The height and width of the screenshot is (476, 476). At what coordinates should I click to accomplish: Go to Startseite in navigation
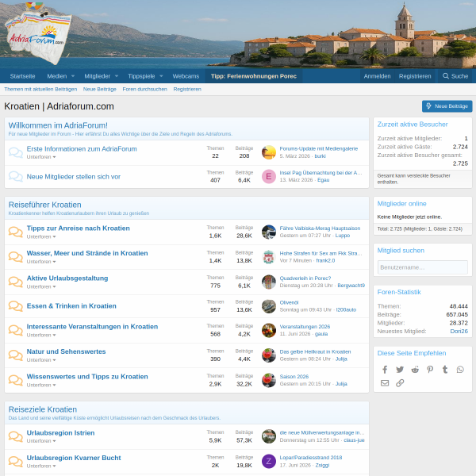[22, 76]
